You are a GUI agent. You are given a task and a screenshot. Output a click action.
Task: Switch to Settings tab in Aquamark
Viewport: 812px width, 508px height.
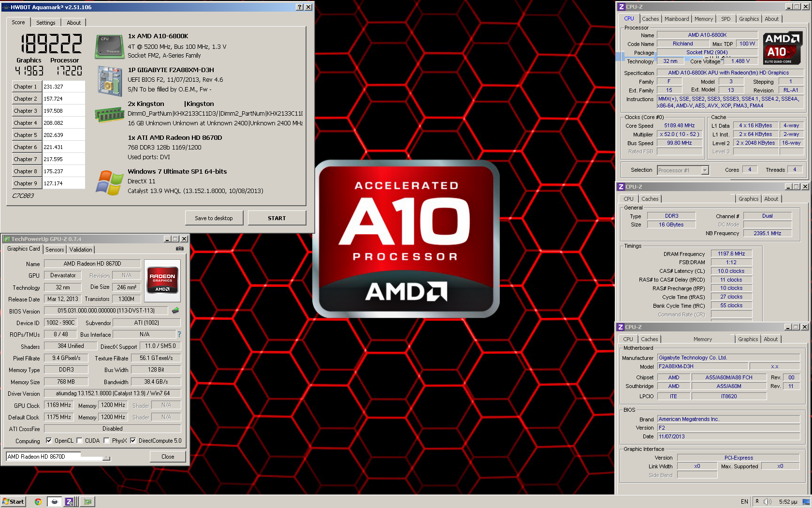[46, 23]
